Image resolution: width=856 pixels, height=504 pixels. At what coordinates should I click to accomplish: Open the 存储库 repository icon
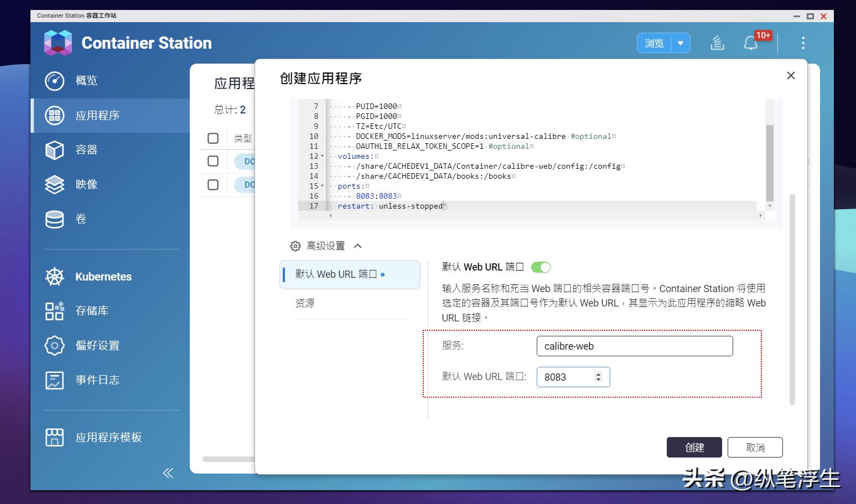point(54,311)
